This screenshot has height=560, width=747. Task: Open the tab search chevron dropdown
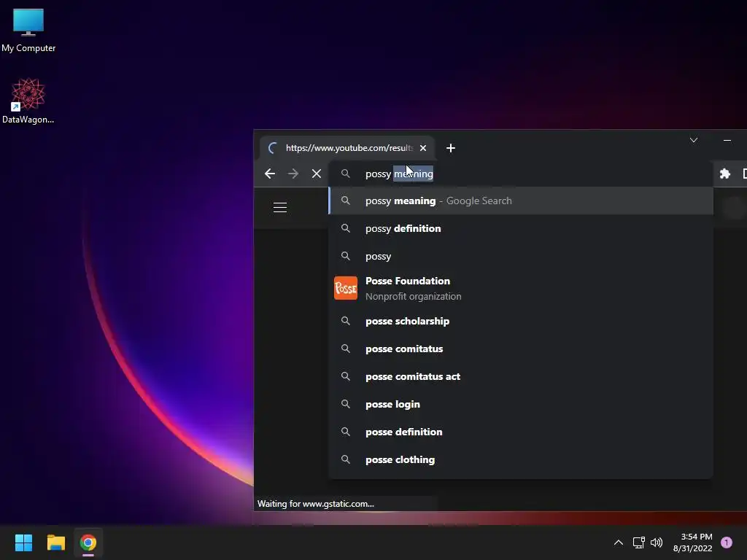point(694,140)
